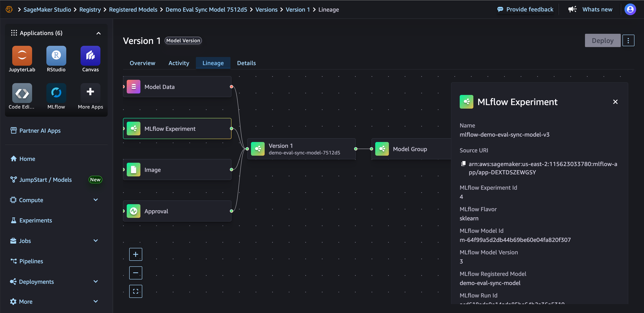The width and height of the screenshot is (644, 313).
Task: Open the Canvas application
Action: [x=90, y=56]
